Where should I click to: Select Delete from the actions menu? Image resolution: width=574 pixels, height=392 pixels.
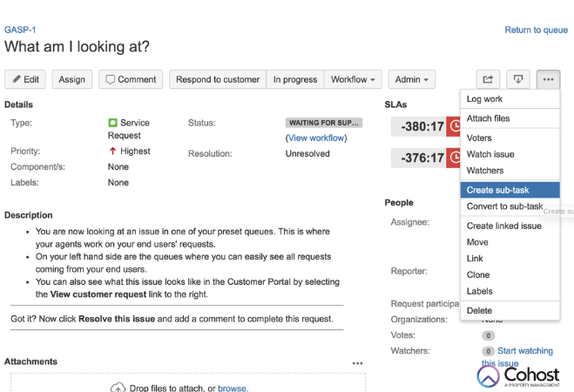pos(510,311)
